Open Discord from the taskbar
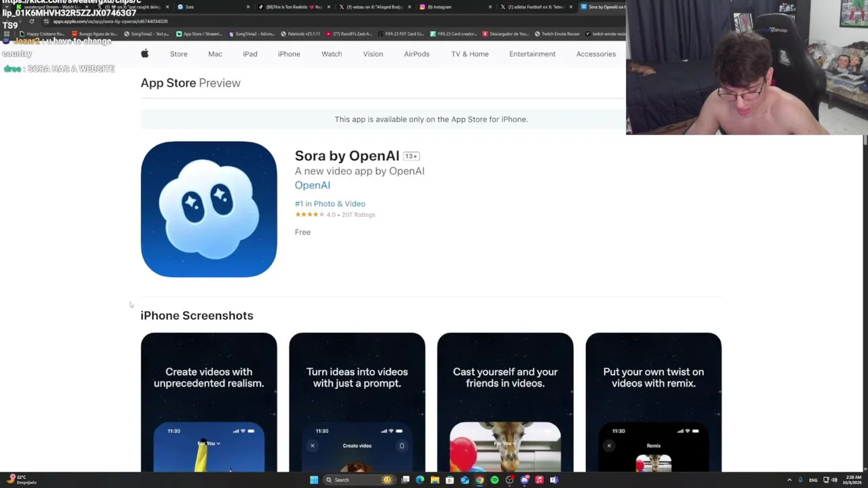Screen dimensions: 868x488 tap(525, 480)
